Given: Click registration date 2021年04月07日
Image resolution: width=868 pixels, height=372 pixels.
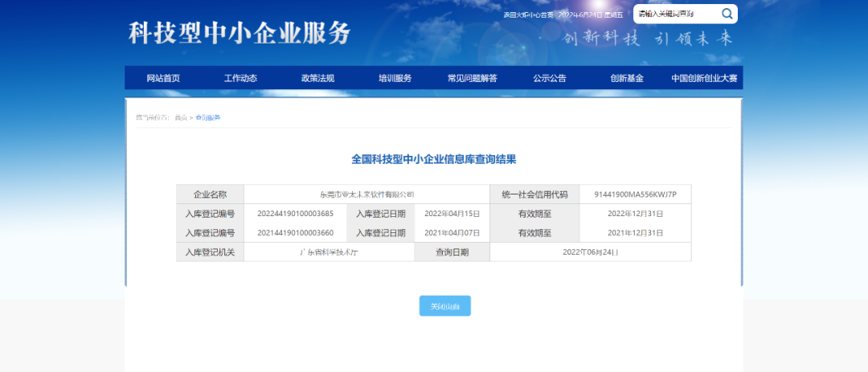Looking at the screenshot, I should point(452,232).
